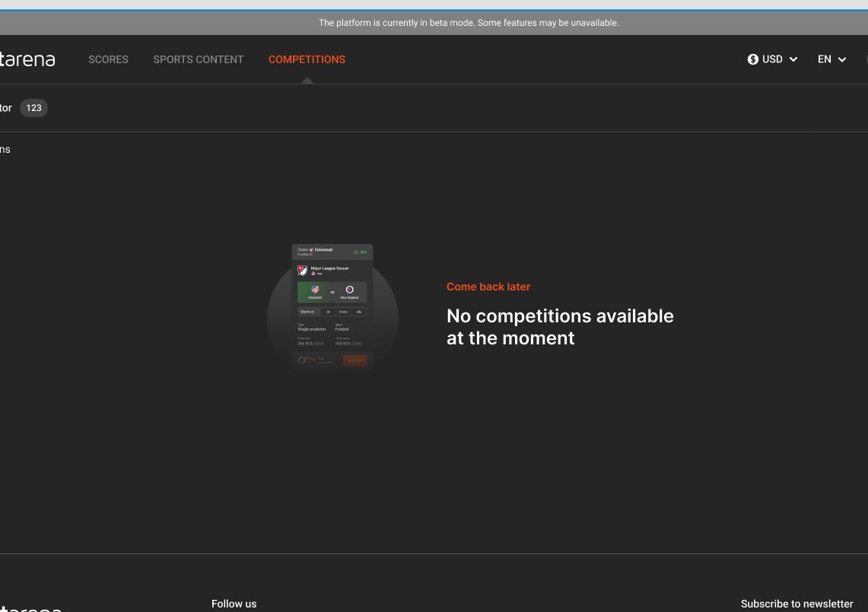Click the USA flag icon under Major League Soccer
This screenshot has width=868, height=612.
pos(313,274)
